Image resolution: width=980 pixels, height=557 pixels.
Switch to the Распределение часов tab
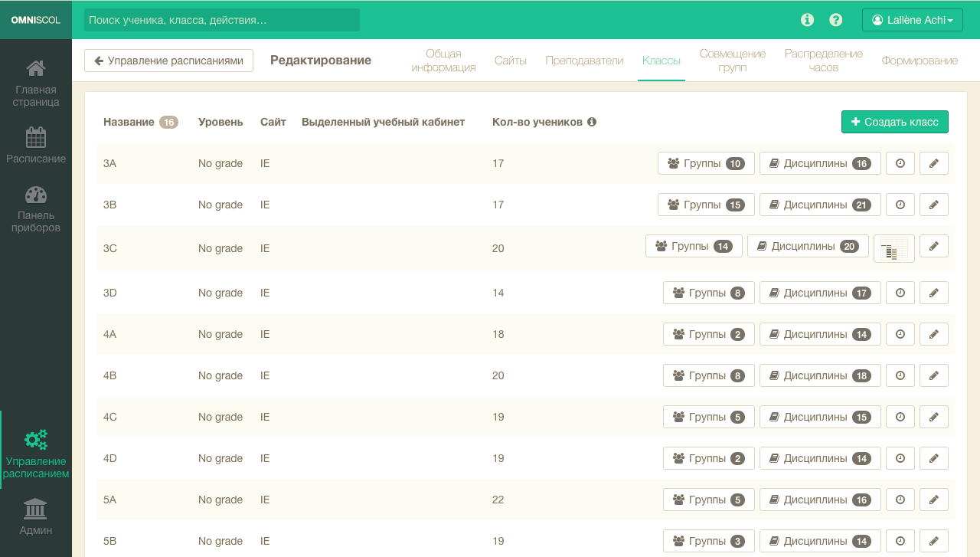(823, 61)
